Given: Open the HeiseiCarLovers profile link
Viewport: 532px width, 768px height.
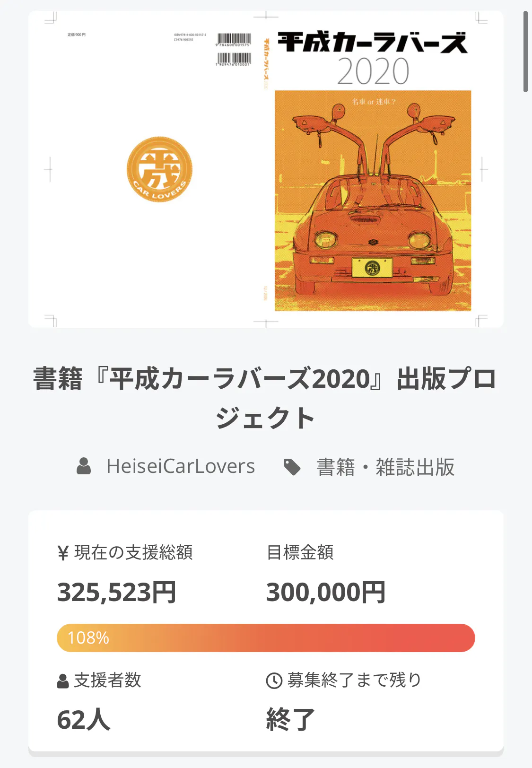Looking at the screenshot, I should 181,466.
